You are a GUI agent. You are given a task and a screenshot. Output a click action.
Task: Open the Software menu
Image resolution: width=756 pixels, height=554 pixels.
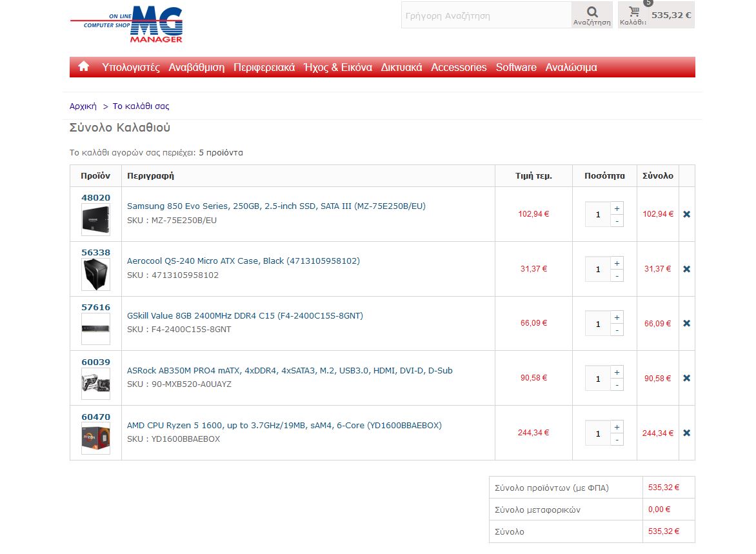pos(517,68)
